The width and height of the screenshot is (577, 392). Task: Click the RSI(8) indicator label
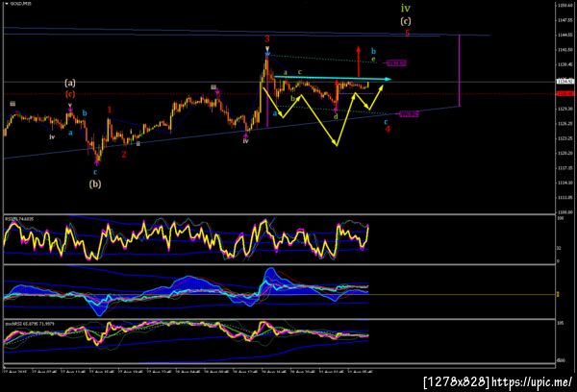coord(19,219)
